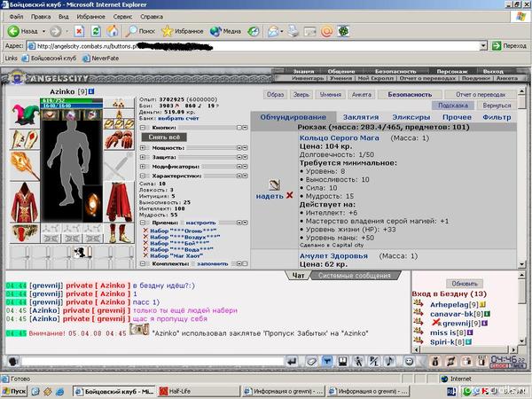The height and width of the screenshot is (399, 532).
Task: Click the empty crossed-swords weapon slot
Action: coord(119,166)
